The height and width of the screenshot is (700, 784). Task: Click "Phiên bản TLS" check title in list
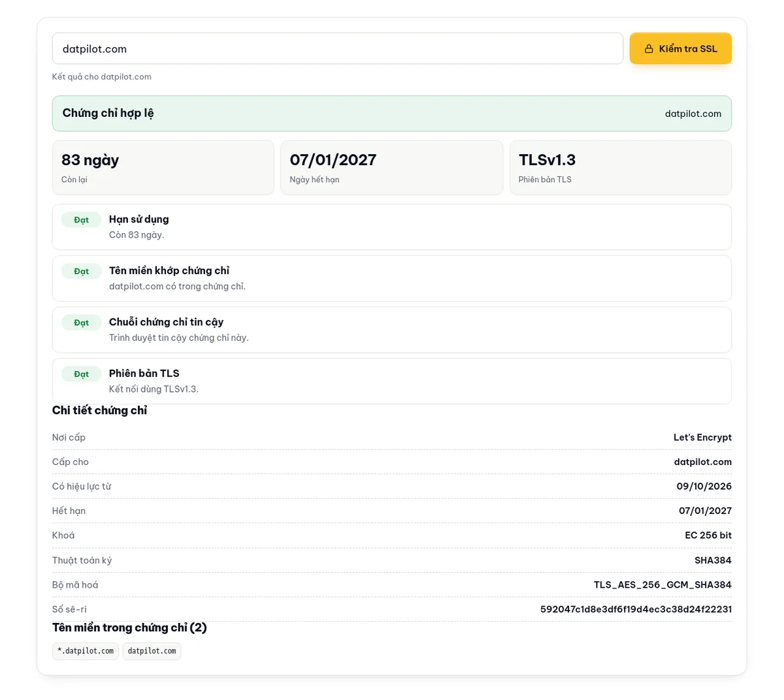pos(144,374)
